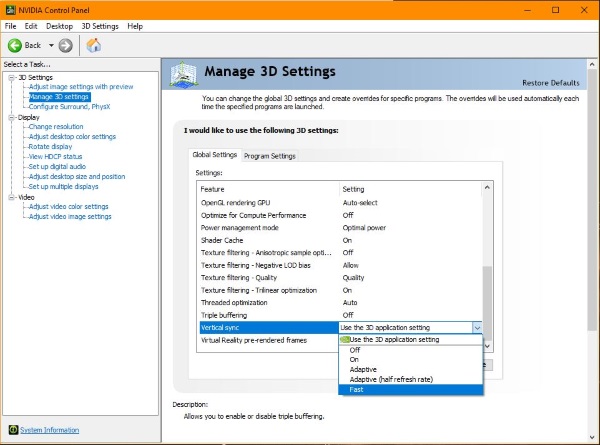Screen dimensions: 600x445
Task: Open the Desktop menu
Action: (59, 26)
